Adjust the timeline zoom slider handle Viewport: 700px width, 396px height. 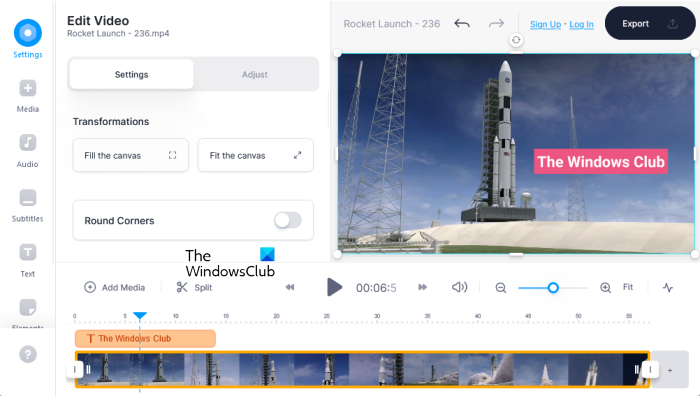[553, 288]
